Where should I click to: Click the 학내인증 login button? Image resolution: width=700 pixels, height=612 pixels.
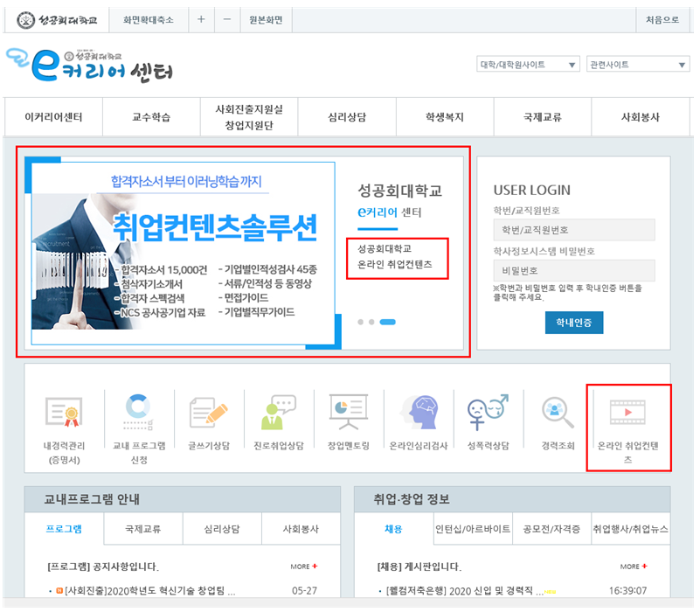point(573,323)
